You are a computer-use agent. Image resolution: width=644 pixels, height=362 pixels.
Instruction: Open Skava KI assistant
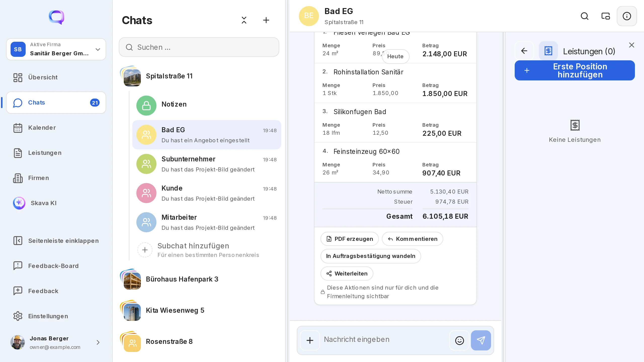coord(56,203)
